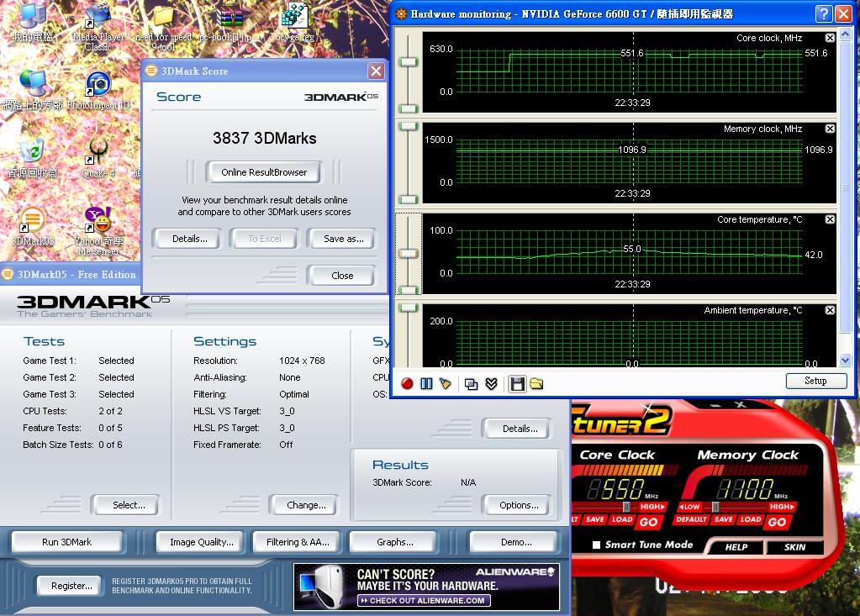
Task: Click the open folder icon in monitoring toolbar
Action: pyautogui.click(x=536, y=383)
